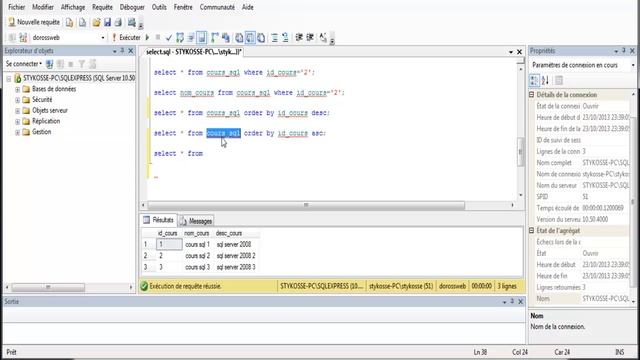Screen dimensions: 640x360
Task: Expand the Réplication folder
Action: [18, 122]
